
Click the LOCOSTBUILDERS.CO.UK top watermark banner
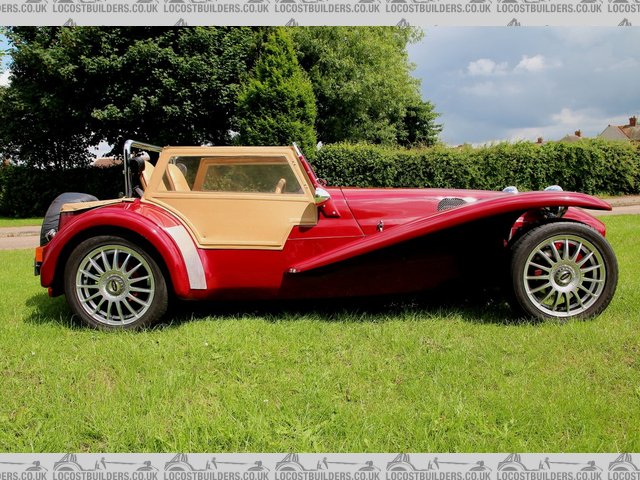[320, 8]
